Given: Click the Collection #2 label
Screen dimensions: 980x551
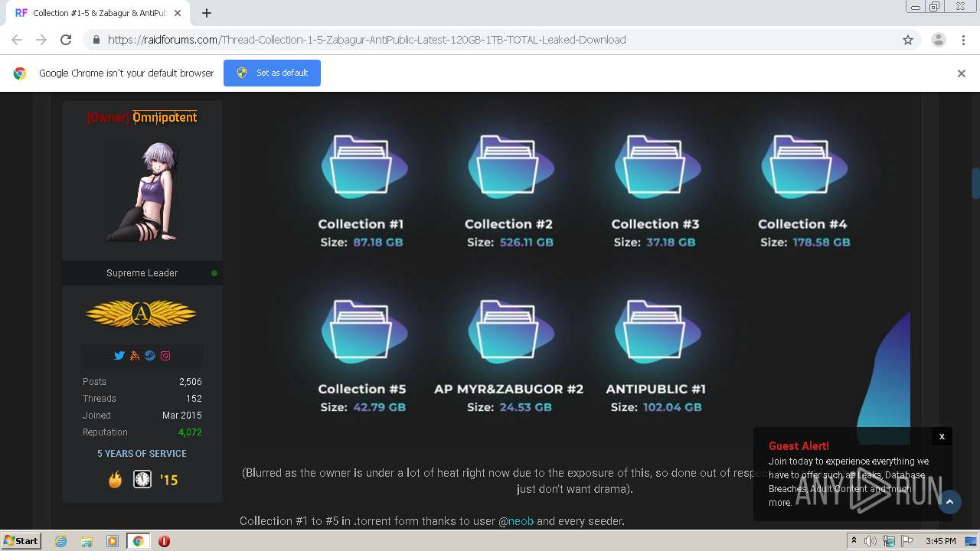Looking at the screenshot, I should click(508, 224).
